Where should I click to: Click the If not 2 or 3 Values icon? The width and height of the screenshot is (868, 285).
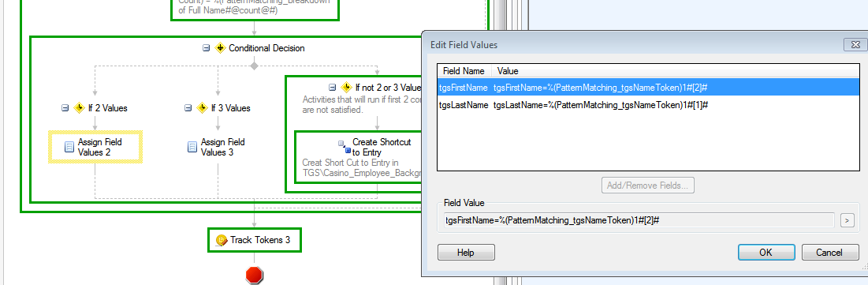[347, 87]
